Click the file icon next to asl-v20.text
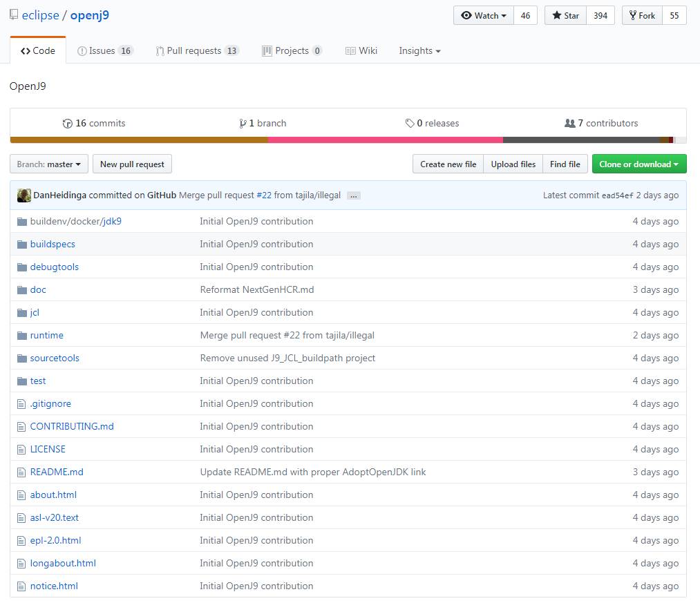Image resolution: width=700 pixels, height=603 pixels. point(21,518)
